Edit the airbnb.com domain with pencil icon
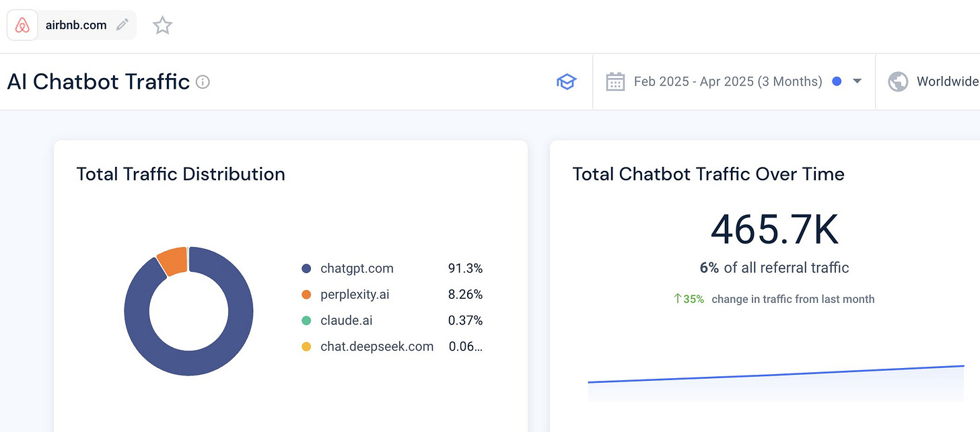 coord(122,25)
